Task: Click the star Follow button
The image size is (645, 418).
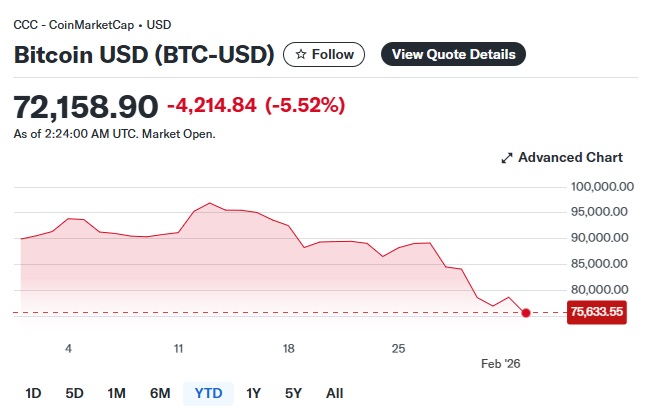Action: (324, 54)
